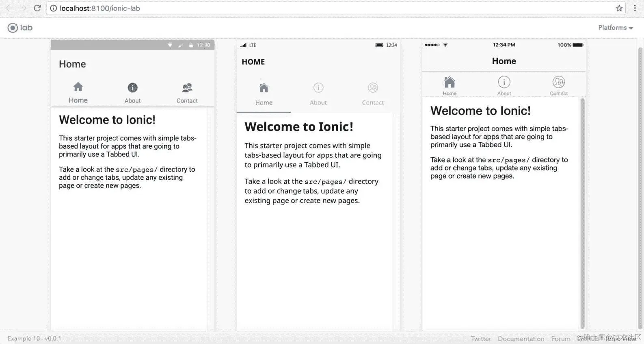Bookmark this page with the star icon
Image resolution: width=644 pixels, height=344 pixels.
click(619, 8)
